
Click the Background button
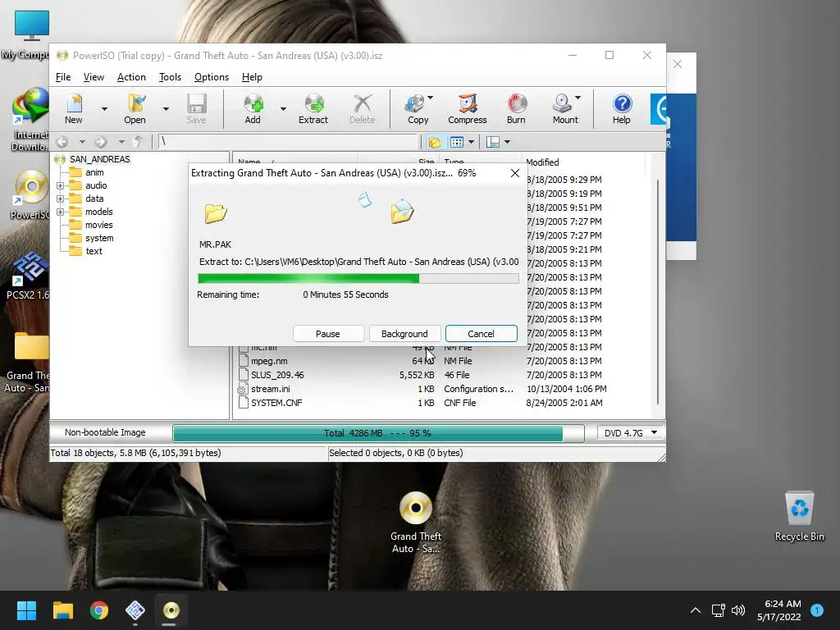click(404, 334)
